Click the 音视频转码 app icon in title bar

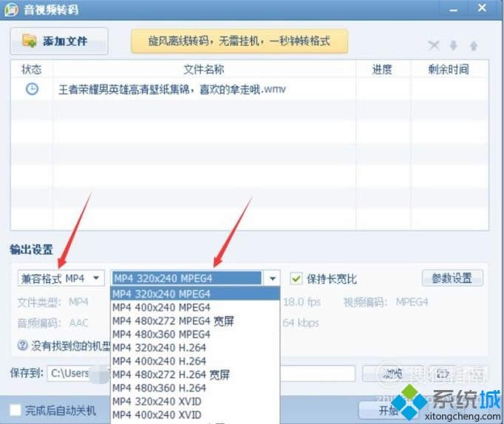click(x=11, y=10)
